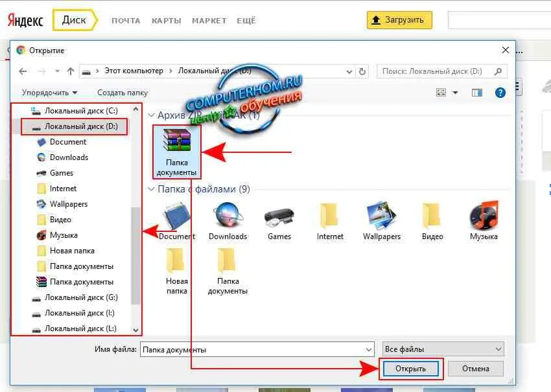Click the tree scroll down arrow
Image resolution: width=551 pixels, height=392 pixels.
point(135,330)
